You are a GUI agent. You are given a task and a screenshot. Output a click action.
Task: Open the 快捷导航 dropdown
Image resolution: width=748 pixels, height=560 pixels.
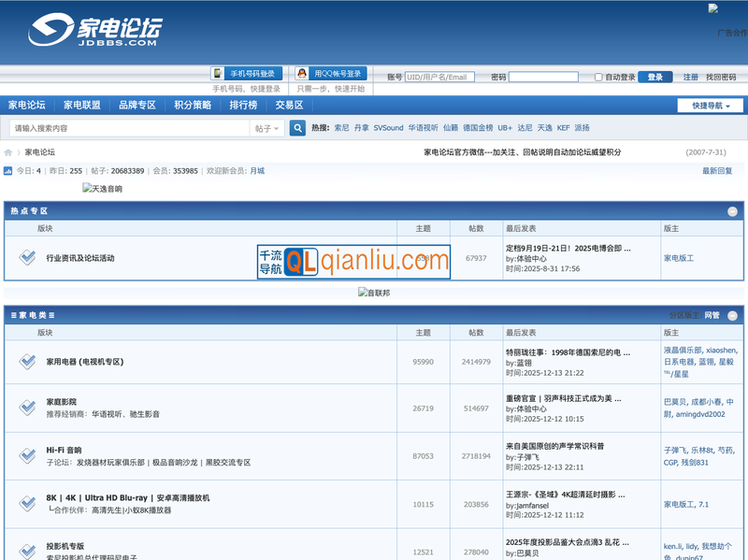click(x=710, y=106)
